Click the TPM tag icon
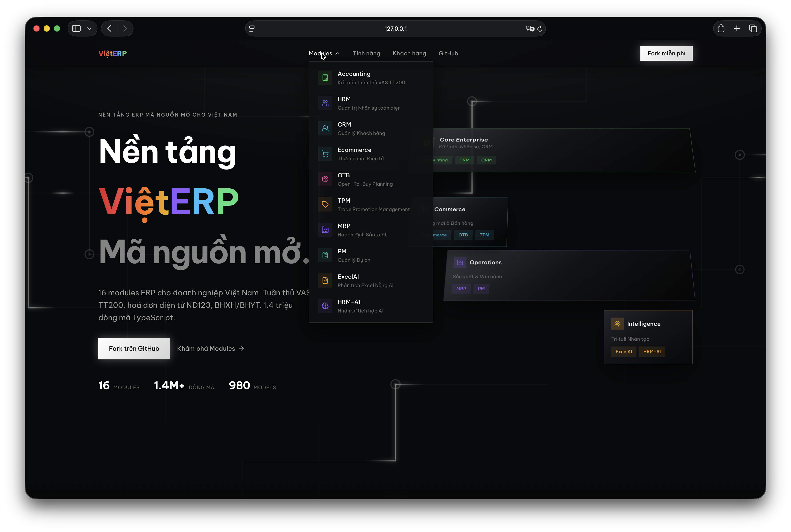 (x=325, y=205)
